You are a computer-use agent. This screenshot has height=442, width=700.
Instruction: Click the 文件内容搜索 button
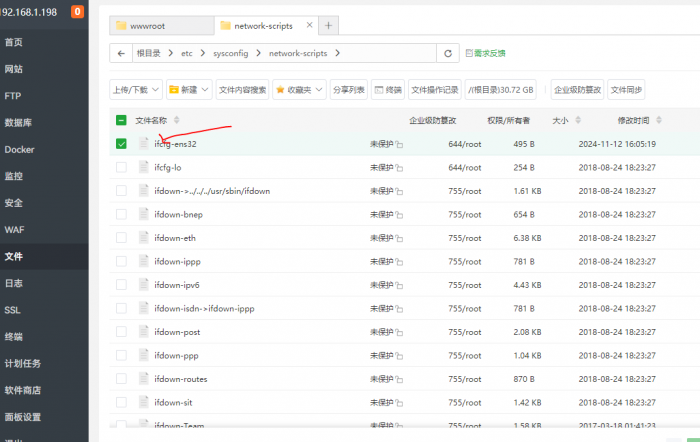point(243,89)
